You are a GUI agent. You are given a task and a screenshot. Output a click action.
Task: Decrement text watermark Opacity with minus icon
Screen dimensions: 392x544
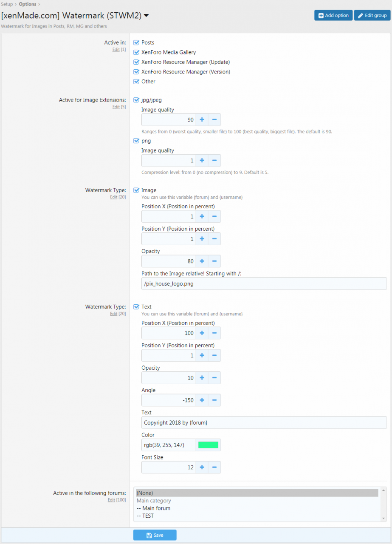click(214, 377)
